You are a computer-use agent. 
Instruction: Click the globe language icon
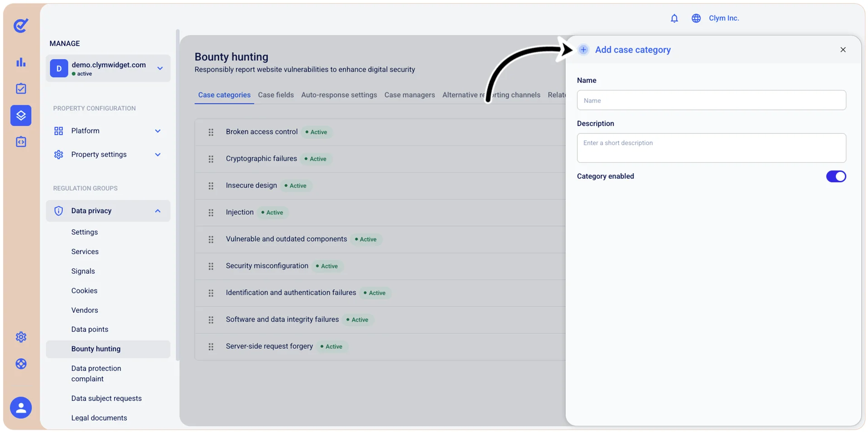(696, 18)
